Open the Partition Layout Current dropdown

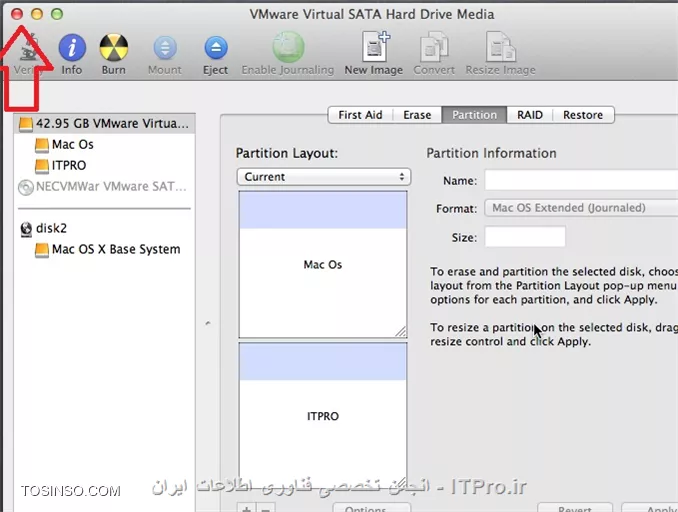[x=324, y=177]
